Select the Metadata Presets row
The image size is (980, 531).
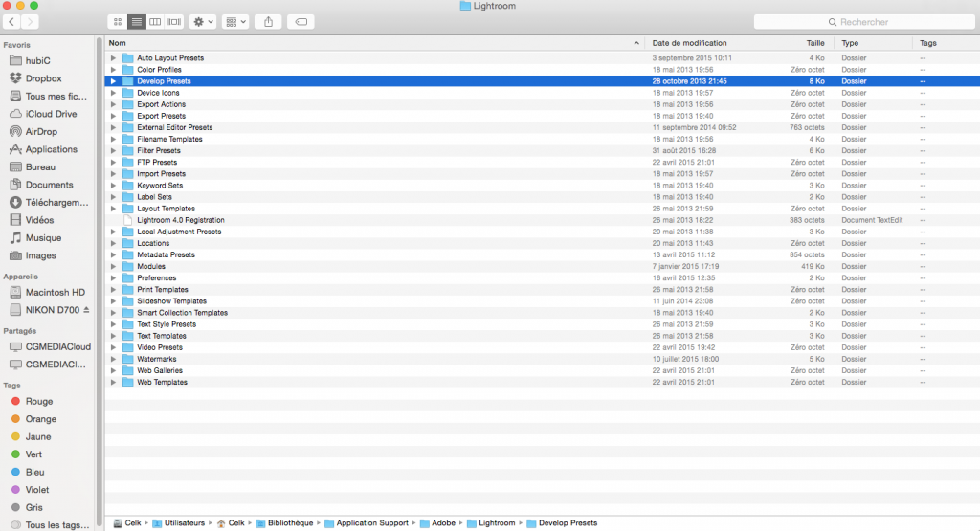tap(543, 254)
